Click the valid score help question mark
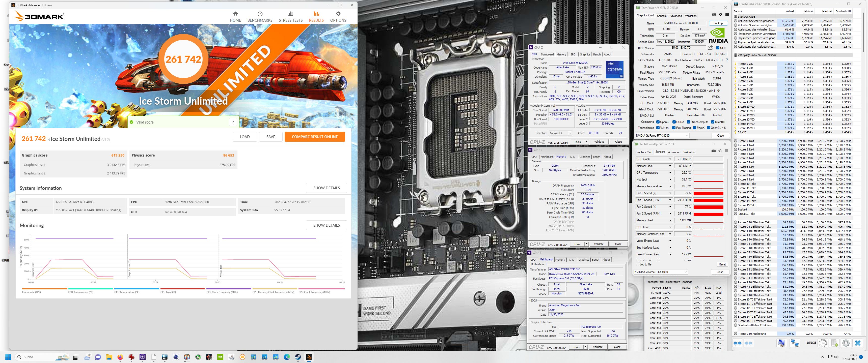The width and height of the screenshot is (868, 363). coord(233,122)
